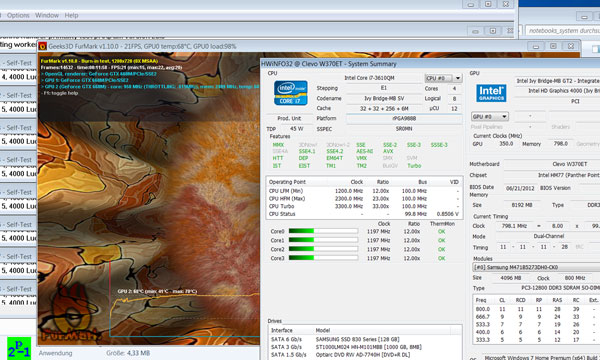Restore the Prime95 inner worker window
600x360 pixels.
click(493, 31)
